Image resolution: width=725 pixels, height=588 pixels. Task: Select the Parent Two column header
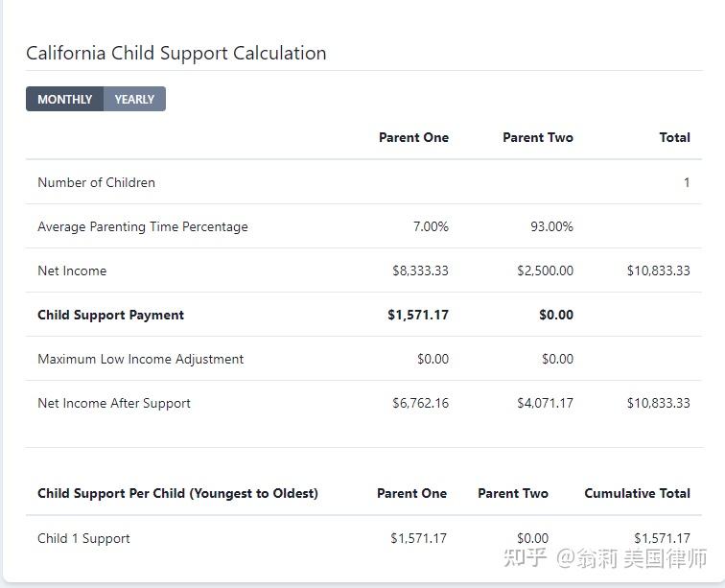pos(538,137)
